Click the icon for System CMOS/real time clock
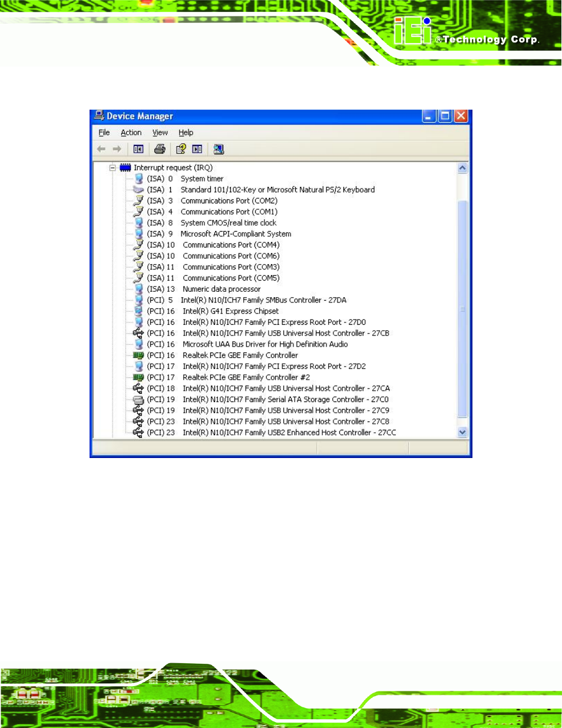Screen dimensions: 562x728 click(138, 223)
